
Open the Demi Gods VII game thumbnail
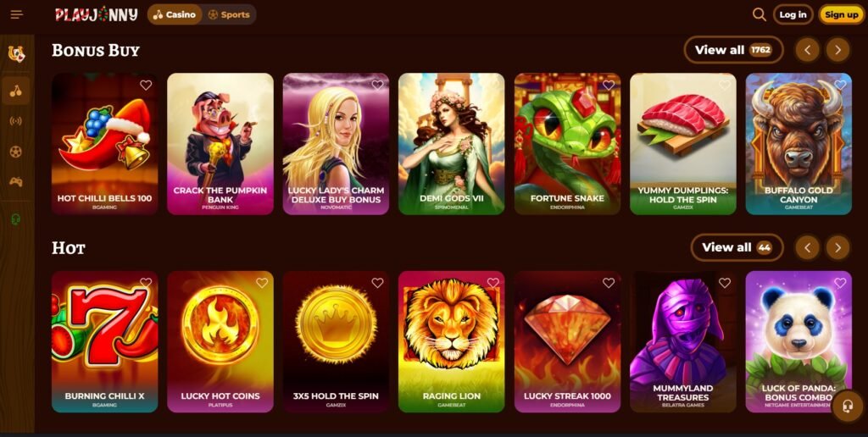pyautogui.click(x=451, y=144)
